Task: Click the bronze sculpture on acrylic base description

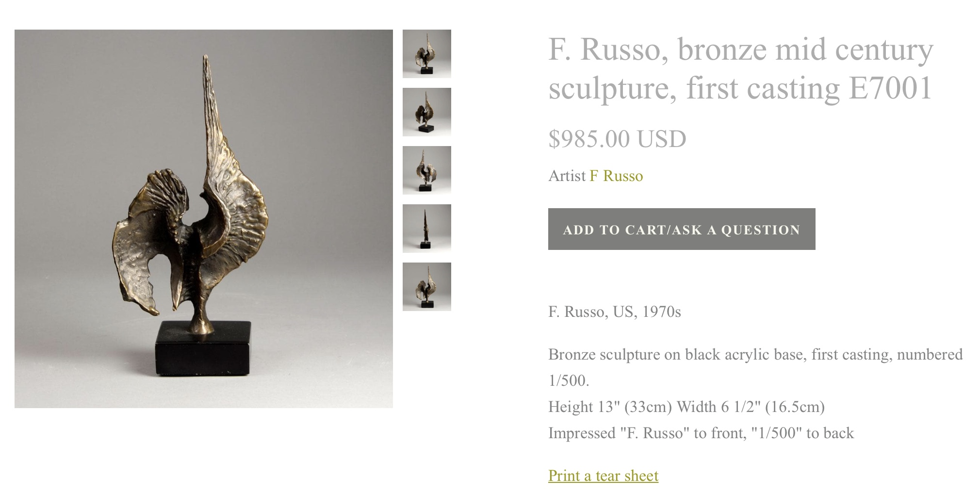Action: [755, 355]
